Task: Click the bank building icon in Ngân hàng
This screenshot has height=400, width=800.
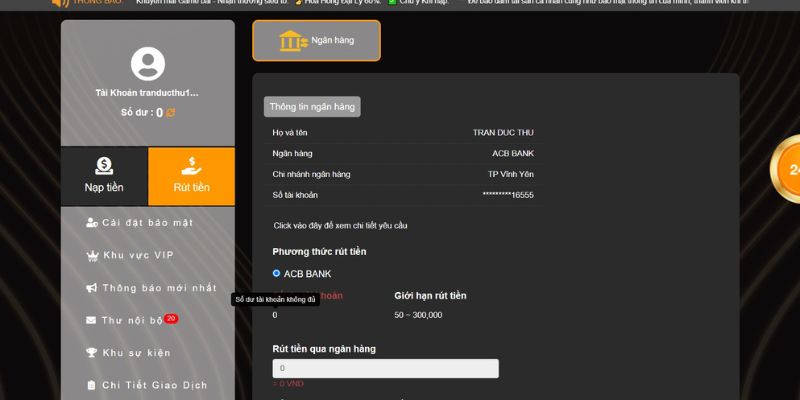Action: [293, 41]
